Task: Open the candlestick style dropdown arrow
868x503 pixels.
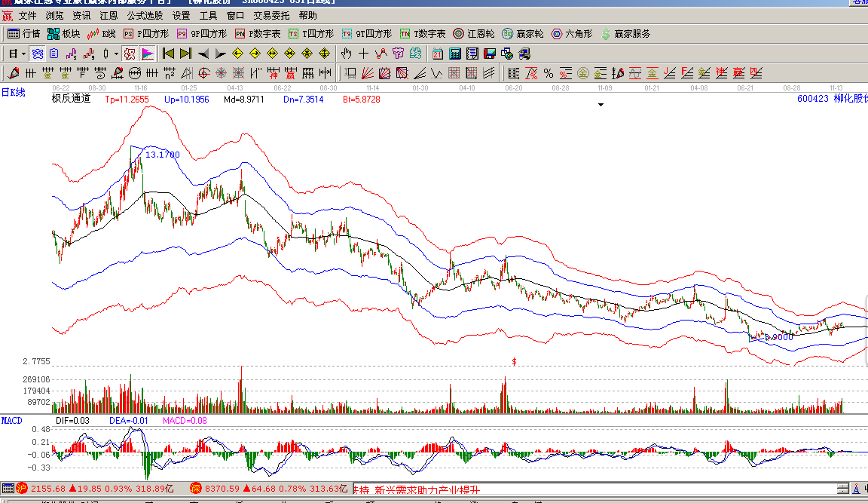Action: [116, 54]
